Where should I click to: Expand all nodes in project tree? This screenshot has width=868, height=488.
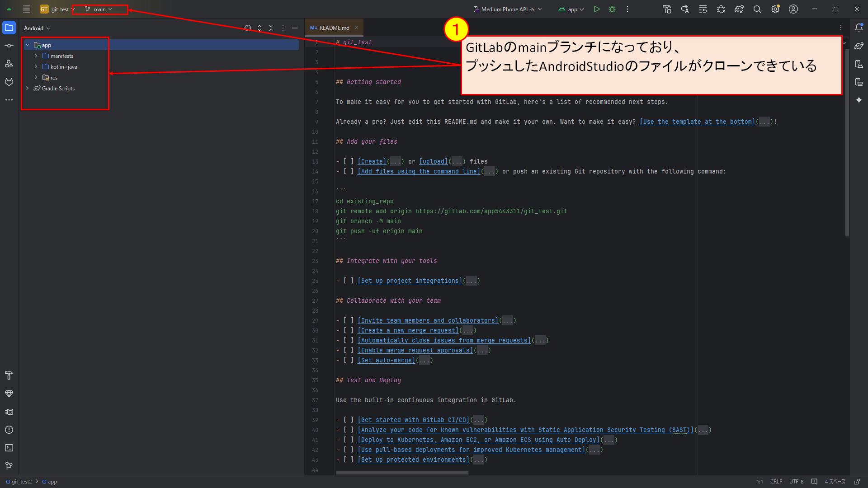click(259, 28)
